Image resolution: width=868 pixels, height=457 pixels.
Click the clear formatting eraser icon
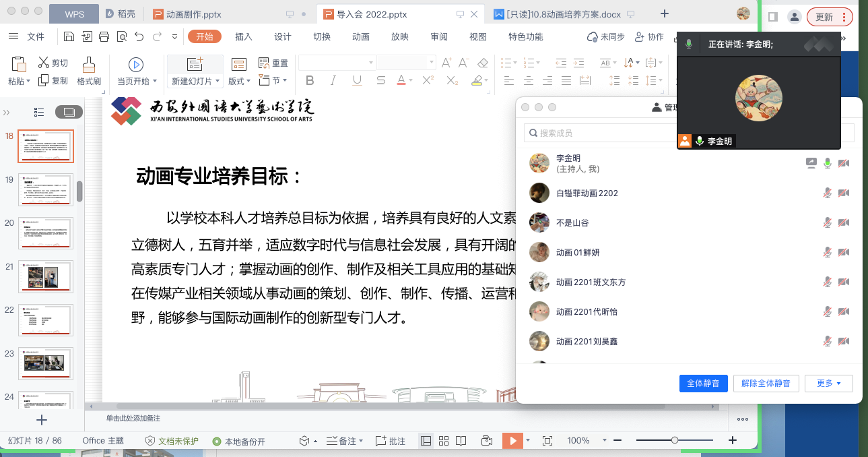(482, 63)
